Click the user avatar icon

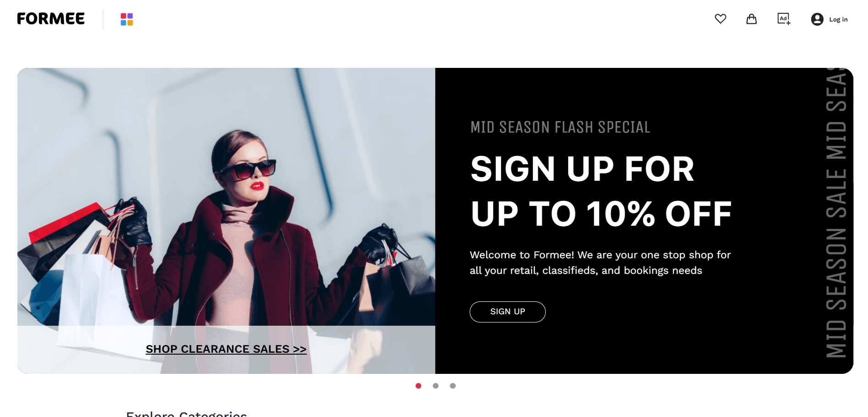point(817,19)
